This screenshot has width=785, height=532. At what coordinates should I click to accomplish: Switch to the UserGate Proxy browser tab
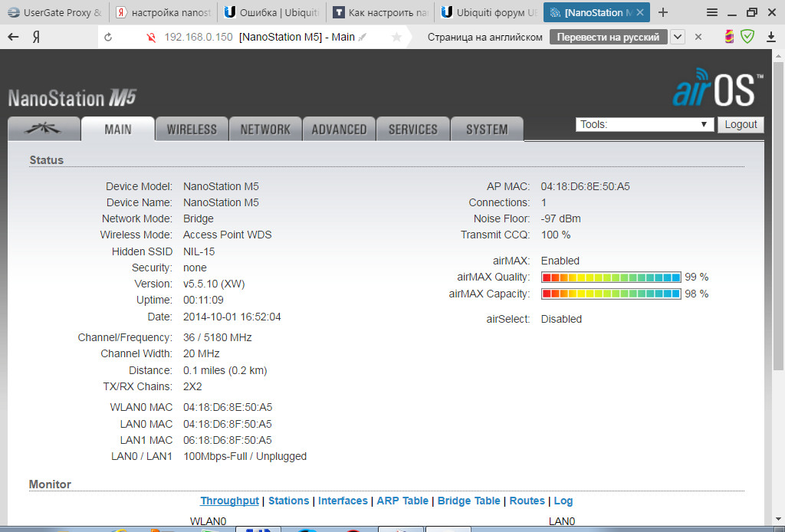[x=55, y=12]
